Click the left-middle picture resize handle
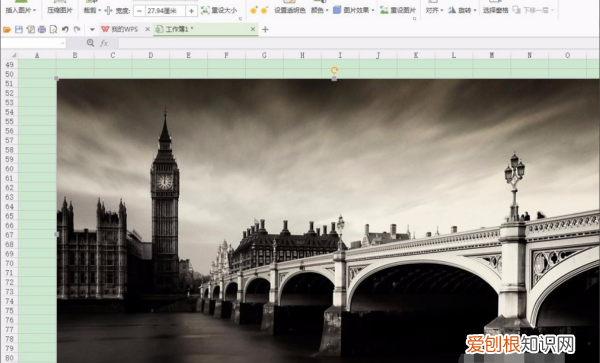Viewport: 600px width, 363px height. 57,234
